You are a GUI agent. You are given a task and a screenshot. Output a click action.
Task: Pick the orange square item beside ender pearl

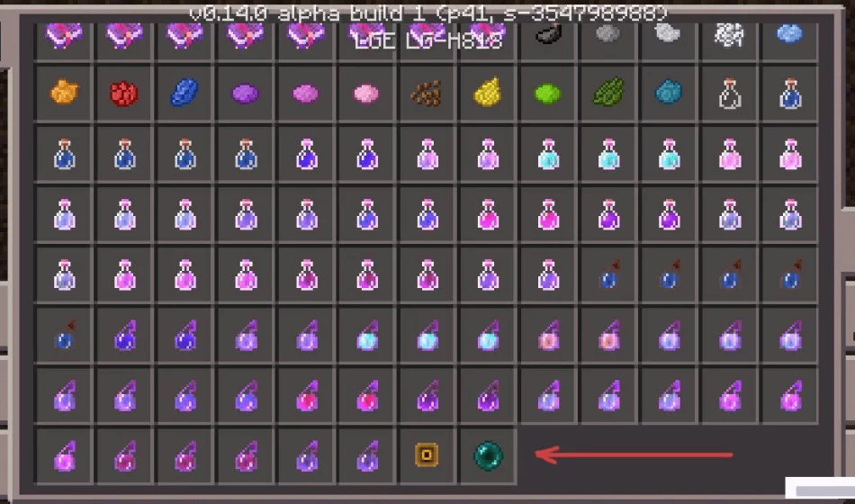point(427,455)
